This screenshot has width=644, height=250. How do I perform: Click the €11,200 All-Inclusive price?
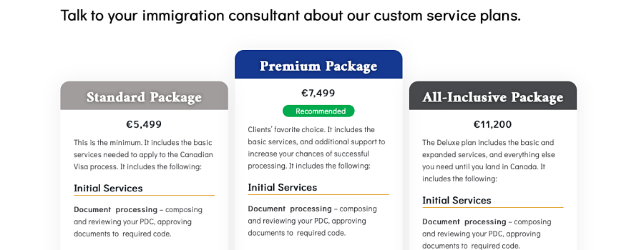click(x=493, y=124)
